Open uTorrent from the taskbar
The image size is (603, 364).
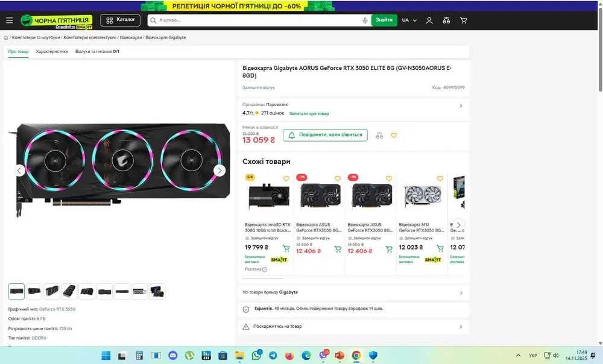189,355
